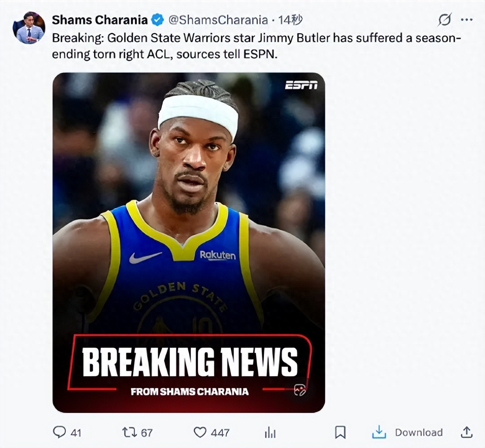Bookmark this post

tap(341, 433)
